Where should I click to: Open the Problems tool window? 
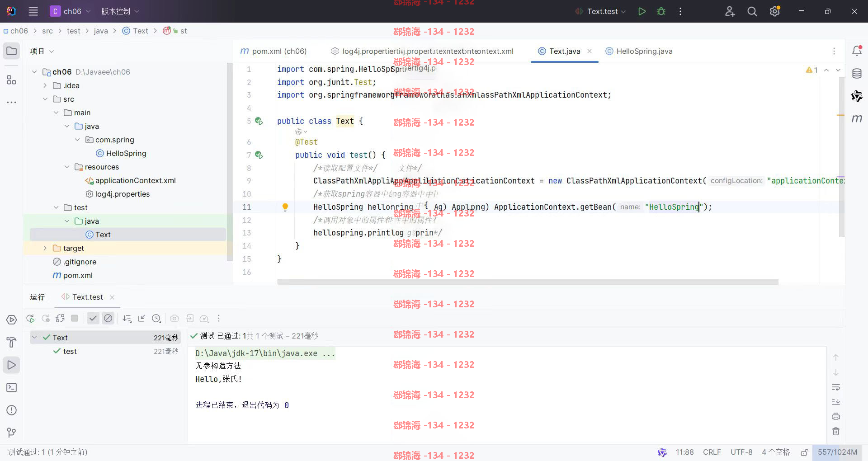(x=12, y=410)
